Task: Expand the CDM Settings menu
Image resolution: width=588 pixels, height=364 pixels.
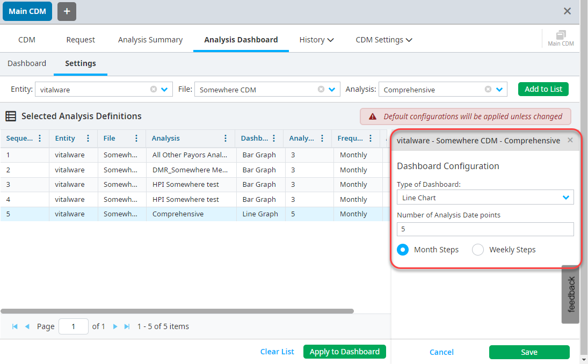Action: [x=384, y=40]
